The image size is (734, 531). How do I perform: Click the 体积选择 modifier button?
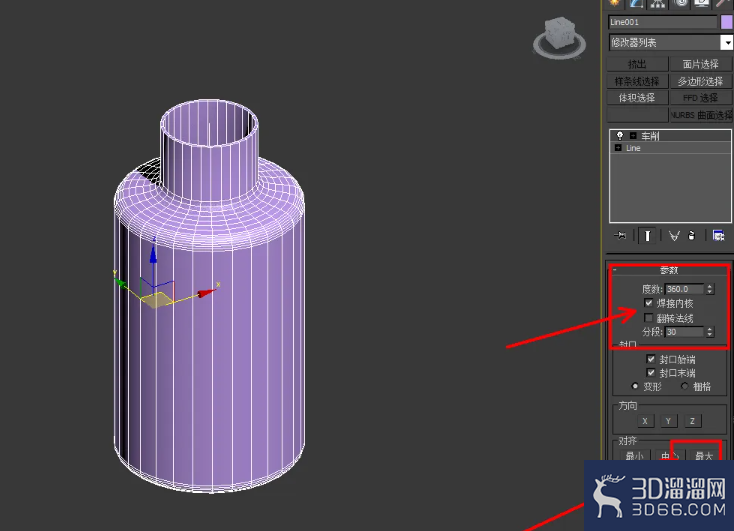[637, 98]
